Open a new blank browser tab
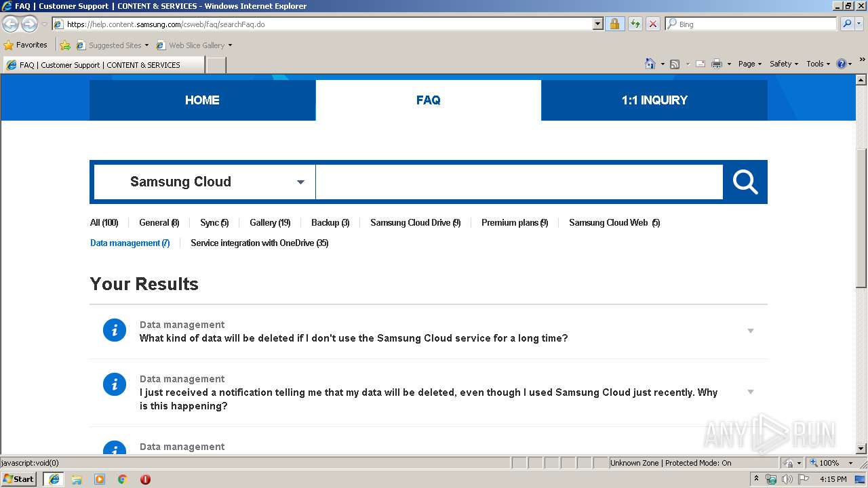The height and width of the screenshot is (488, 868). (x=216, y=64)
